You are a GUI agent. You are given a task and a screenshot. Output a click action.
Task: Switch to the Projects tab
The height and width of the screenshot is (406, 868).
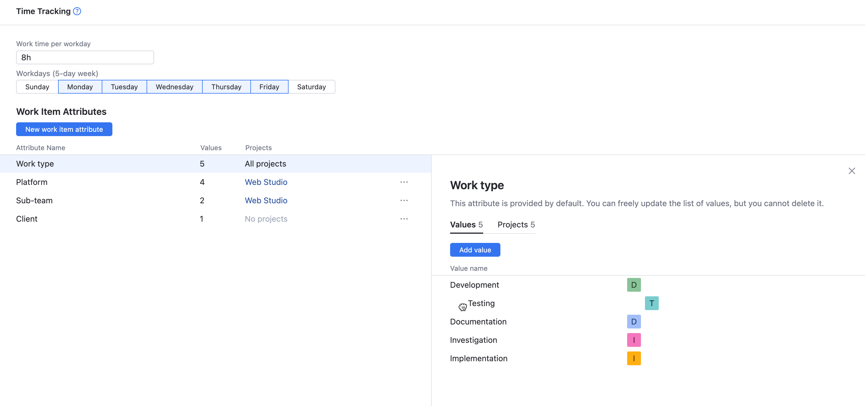[x=516, y=225]
